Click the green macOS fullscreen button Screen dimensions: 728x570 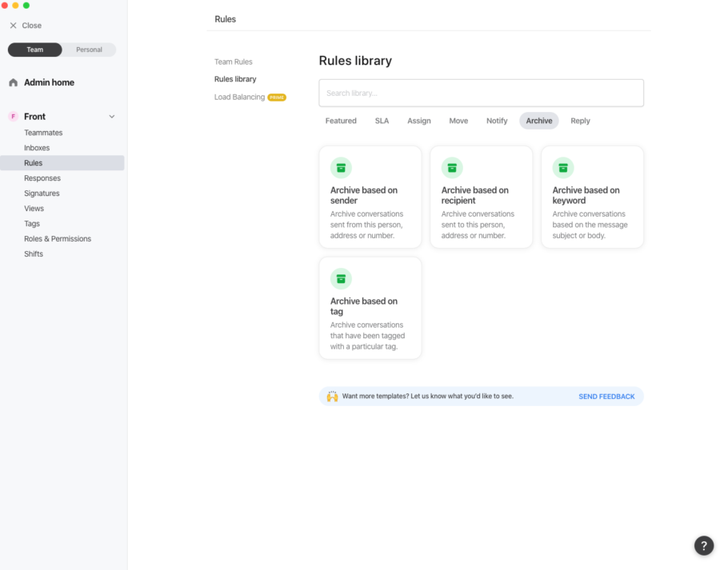click(x=26, y=6)
